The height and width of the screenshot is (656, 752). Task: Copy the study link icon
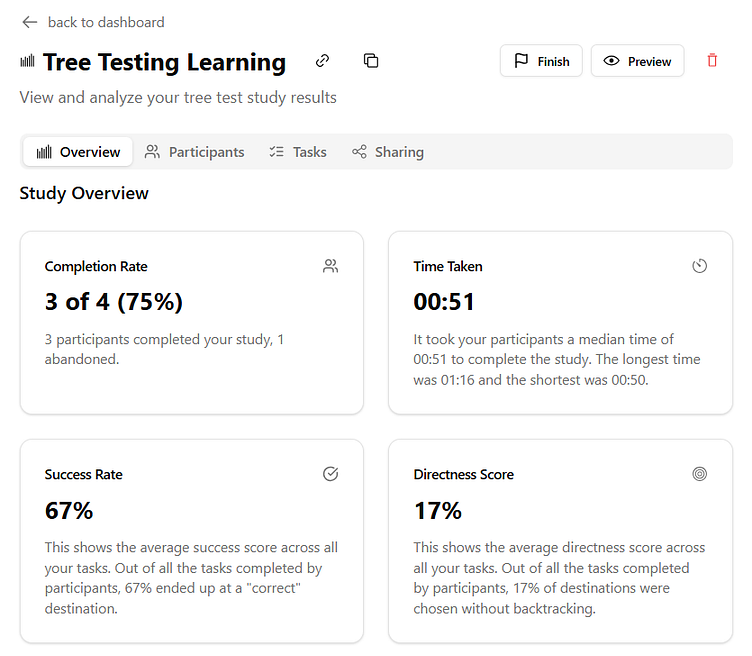click(x=322, y=61)
